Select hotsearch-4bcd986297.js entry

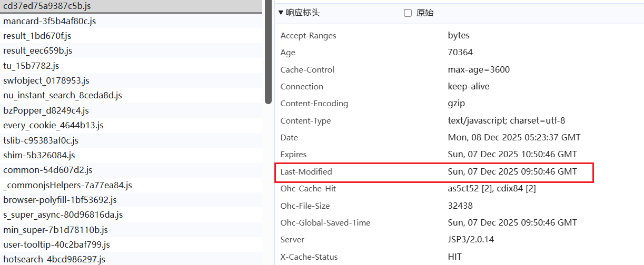(x=131, y=259)
